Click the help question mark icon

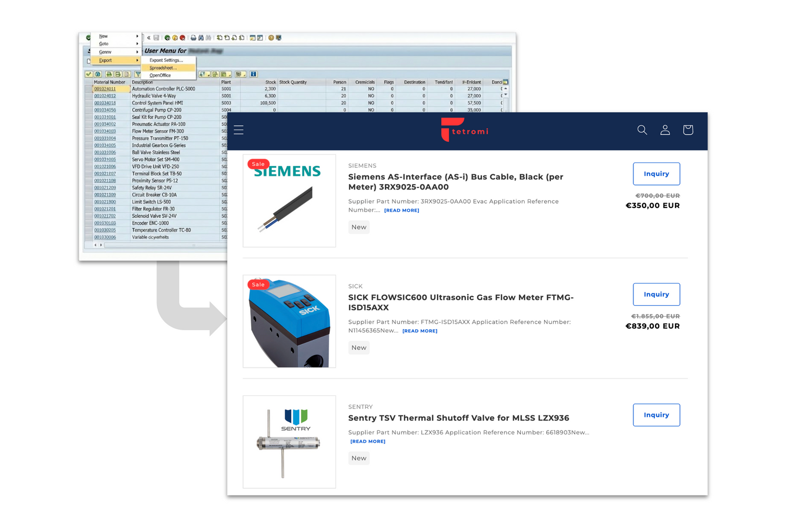271,38
